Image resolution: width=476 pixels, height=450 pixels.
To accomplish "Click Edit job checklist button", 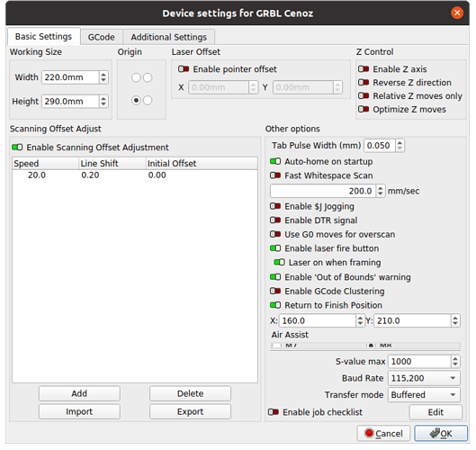I will 436,412.
